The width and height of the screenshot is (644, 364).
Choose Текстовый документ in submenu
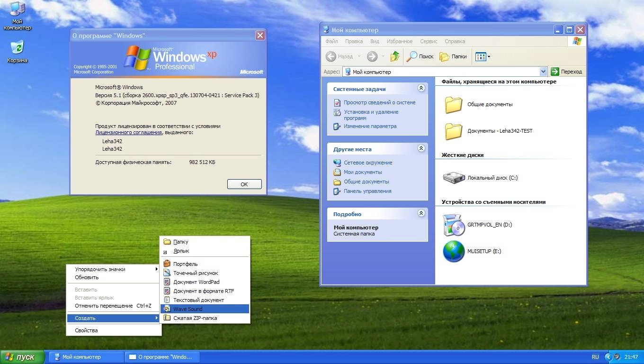[x=205, y=300]
